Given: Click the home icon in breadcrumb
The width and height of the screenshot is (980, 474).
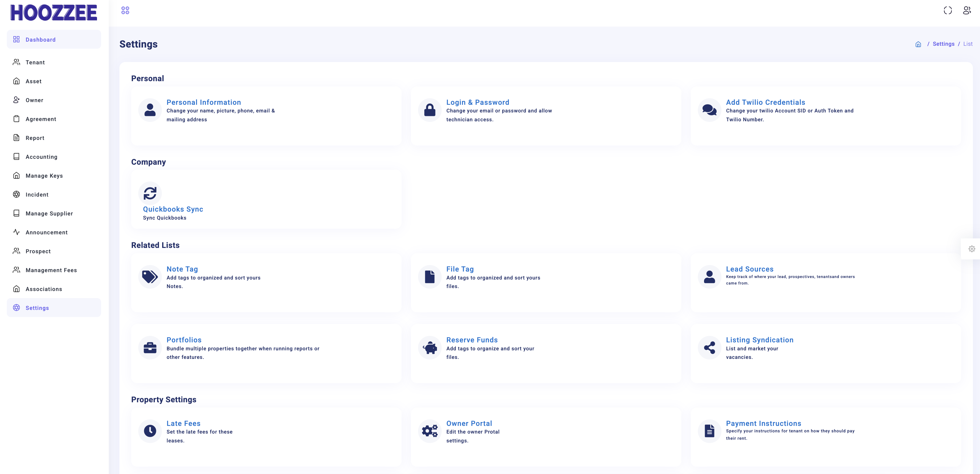Looking at the screenshot, I should (x=918, y=44).
